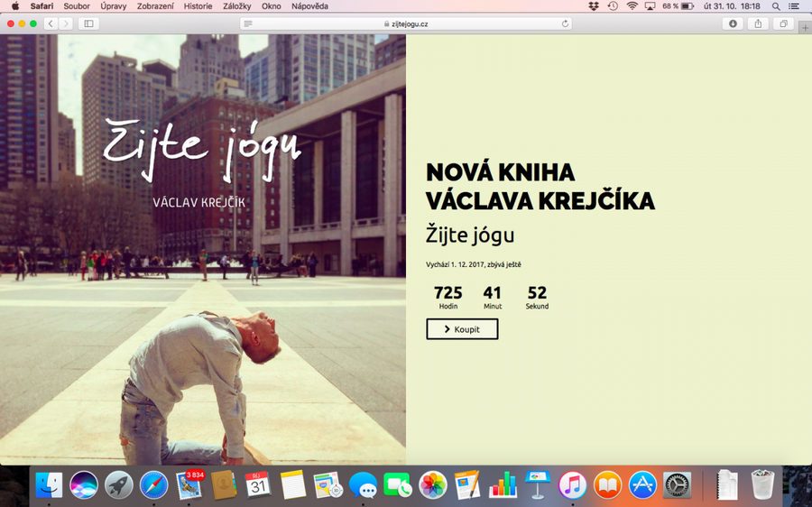Viewport: 812px width, 507px height.
Task: Open App Store from the Dock
Action: click(642, 485)
